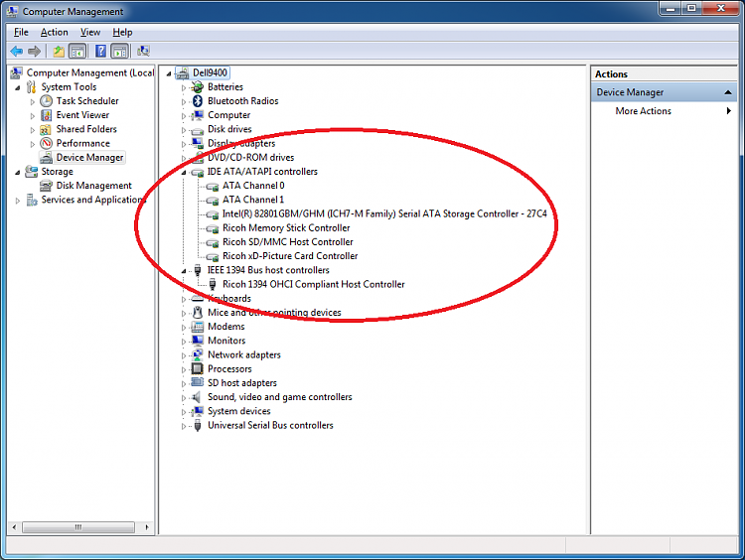Collapse the IDE ATA/ATAPI controllers node
The image size is (745, 560).
[x=184, y=173]
